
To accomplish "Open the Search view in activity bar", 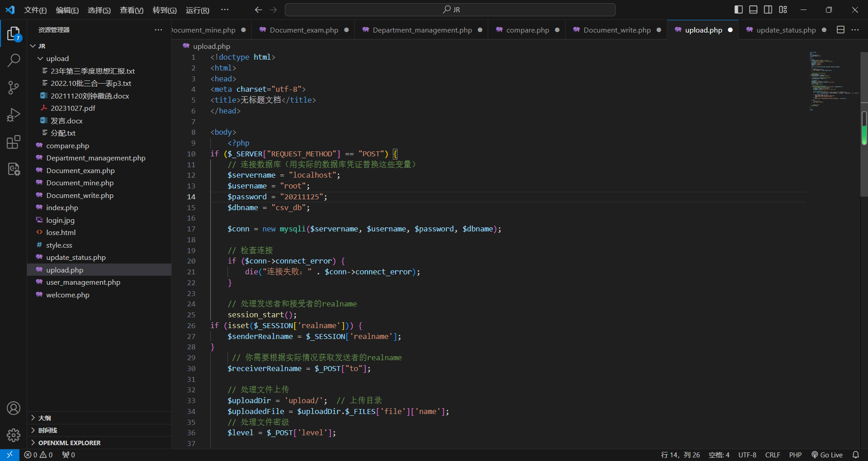I will tap(14, 60).
